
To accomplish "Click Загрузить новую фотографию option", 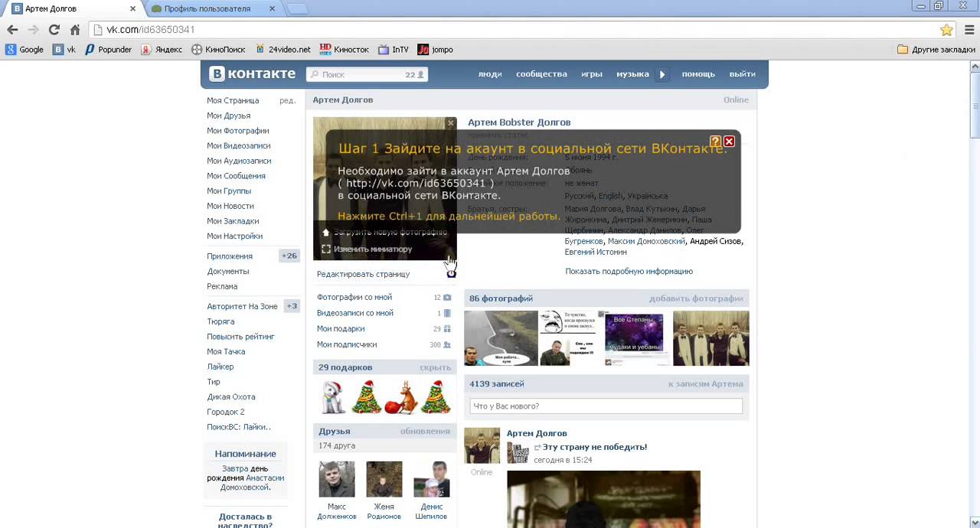I will (x=384, y=232).
